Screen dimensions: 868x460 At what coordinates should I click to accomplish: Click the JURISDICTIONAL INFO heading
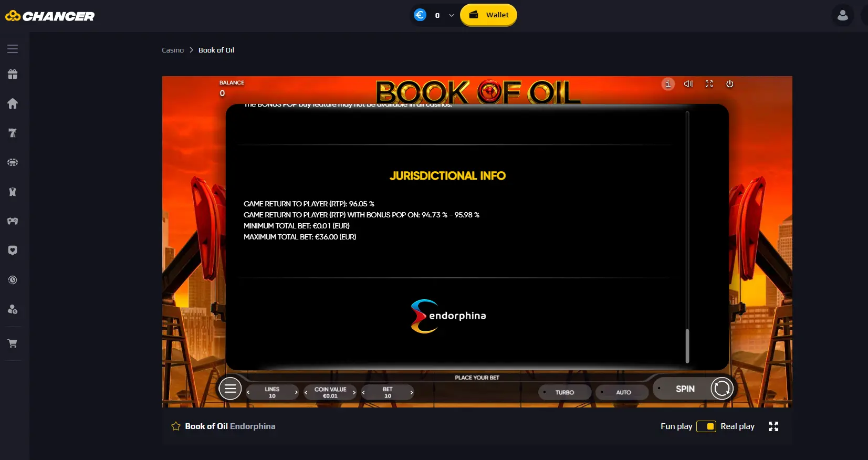pos(448,176)
